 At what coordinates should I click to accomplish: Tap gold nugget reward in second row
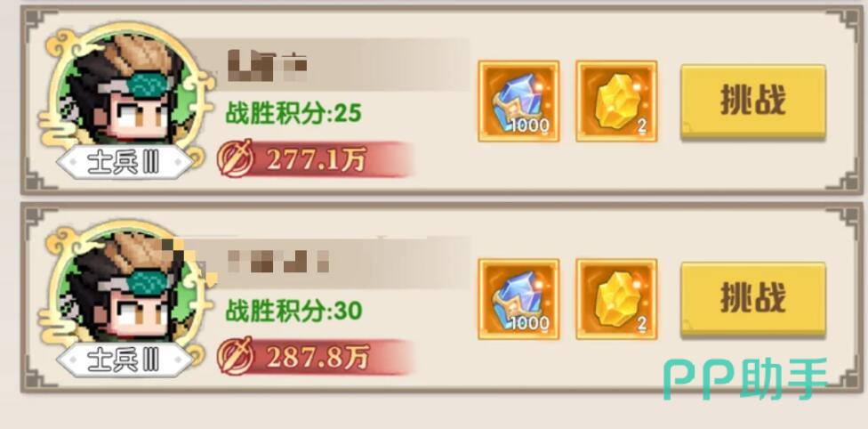(x=616, y=299)
